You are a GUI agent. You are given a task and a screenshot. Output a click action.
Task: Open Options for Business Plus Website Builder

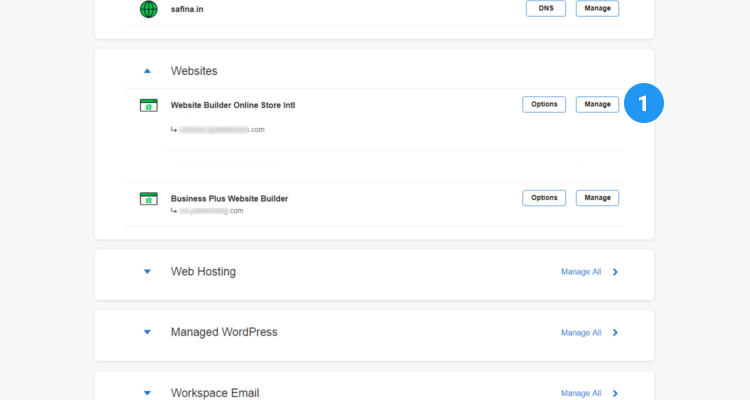[544, 198]
